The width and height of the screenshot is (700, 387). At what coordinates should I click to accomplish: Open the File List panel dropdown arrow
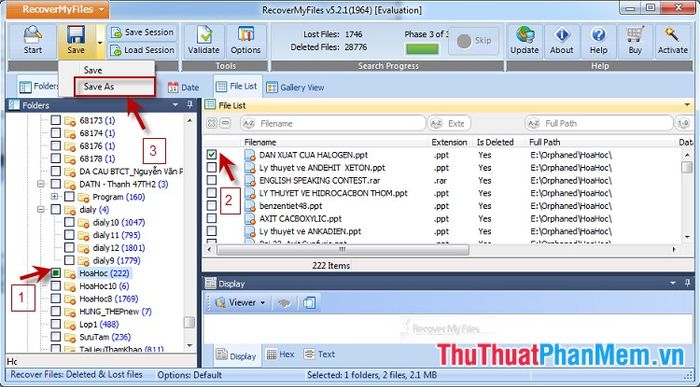(687, 105)
